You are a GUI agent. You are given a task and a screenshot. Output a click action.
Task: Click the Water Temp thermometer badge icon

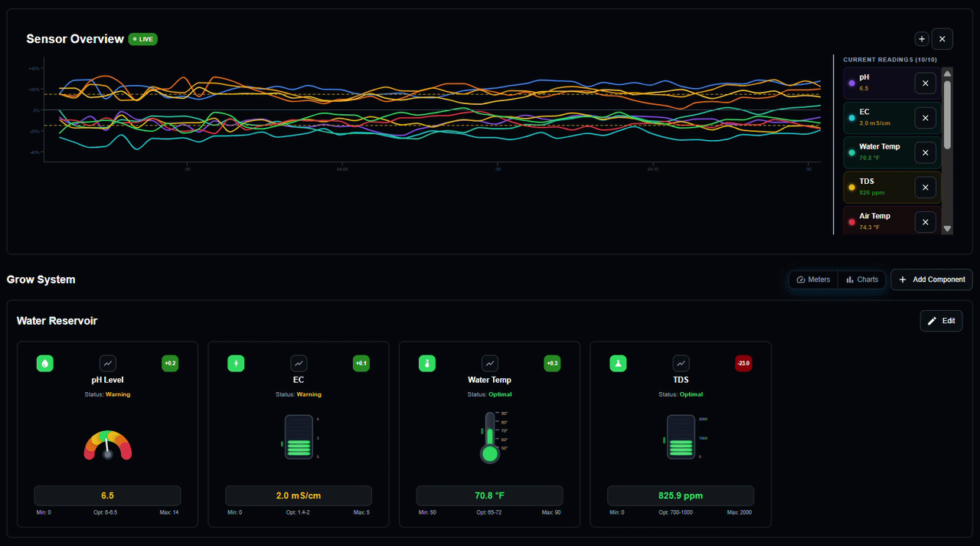tap(427, 363)
